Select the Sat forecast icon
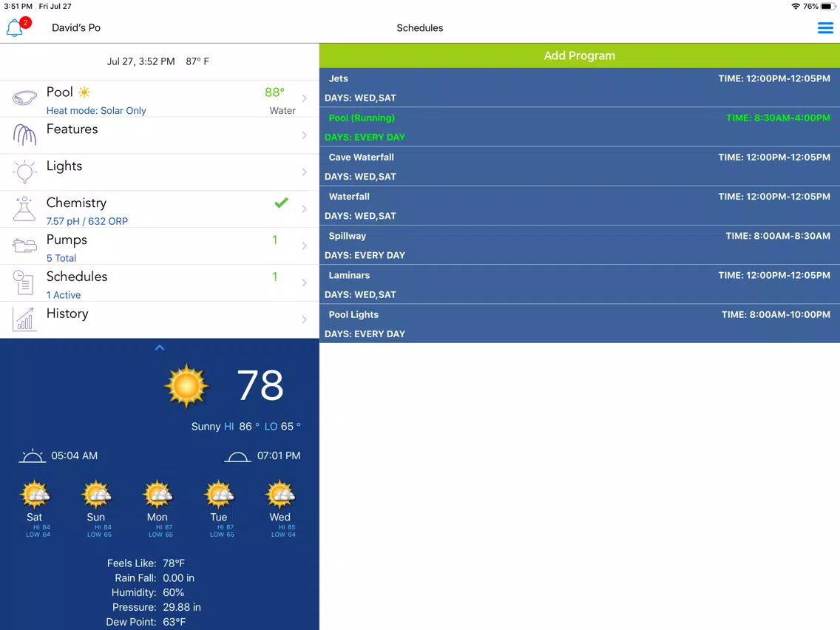 coord(35,495)
